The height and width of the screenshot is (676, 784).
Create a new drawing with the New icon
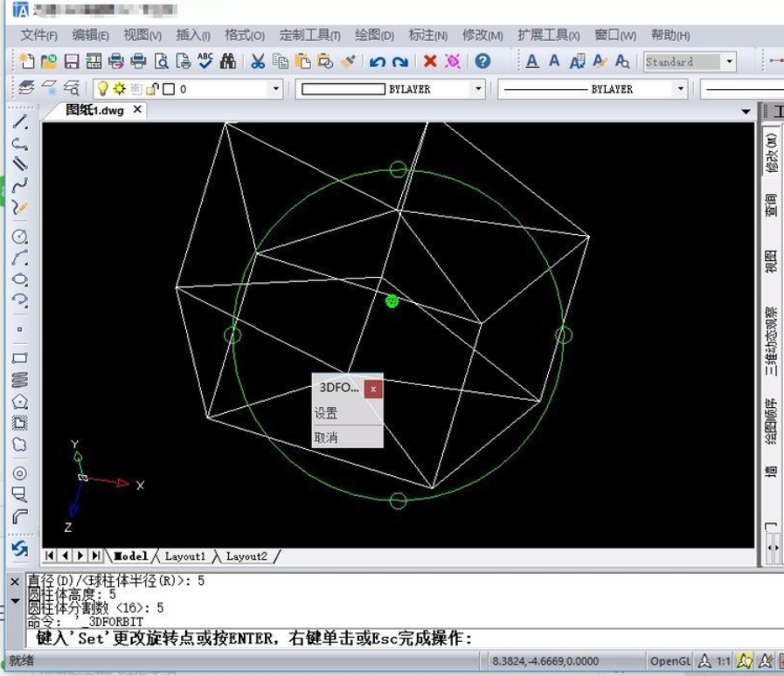tap(26, 61)
